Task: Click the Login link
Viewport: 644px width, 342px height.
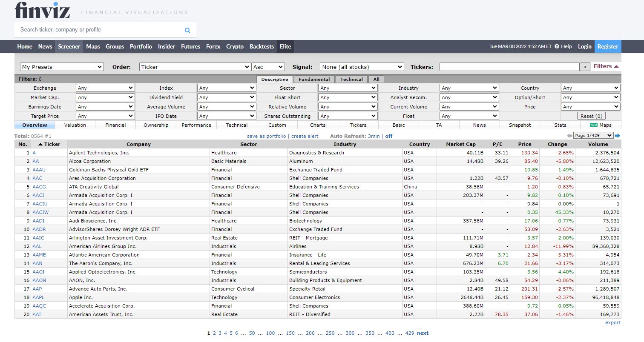Action: [584, 46]
